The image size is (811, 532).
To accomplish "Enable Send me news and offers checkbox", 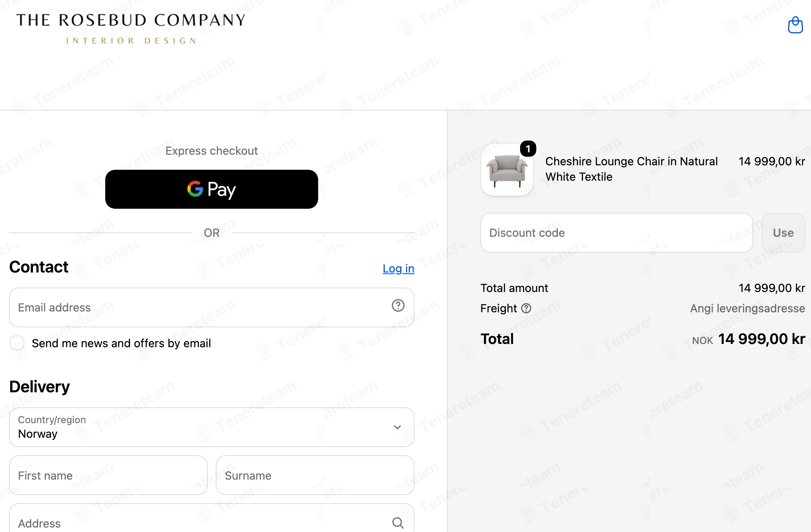I will click(17, 343).
